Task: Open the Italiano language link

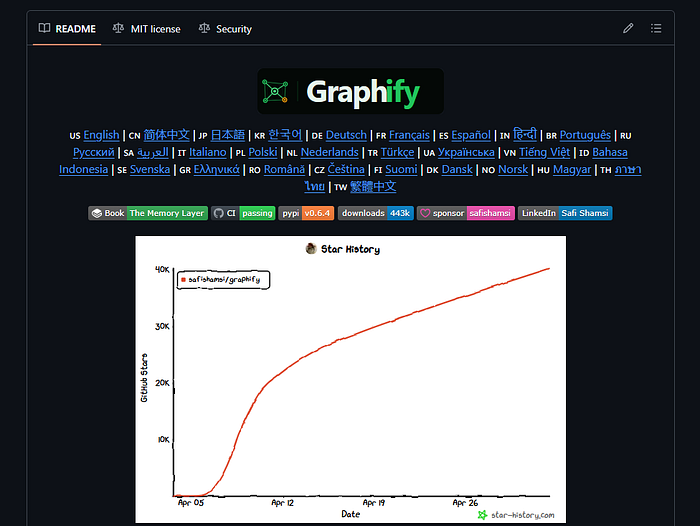Action: pyautogui.click(x=208, y=152)
